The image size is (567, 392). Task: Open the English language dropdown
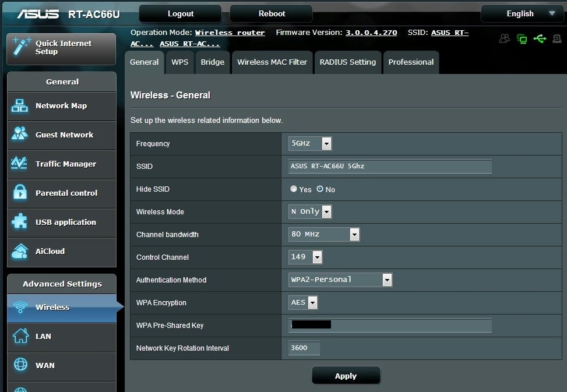coord(522,14)
